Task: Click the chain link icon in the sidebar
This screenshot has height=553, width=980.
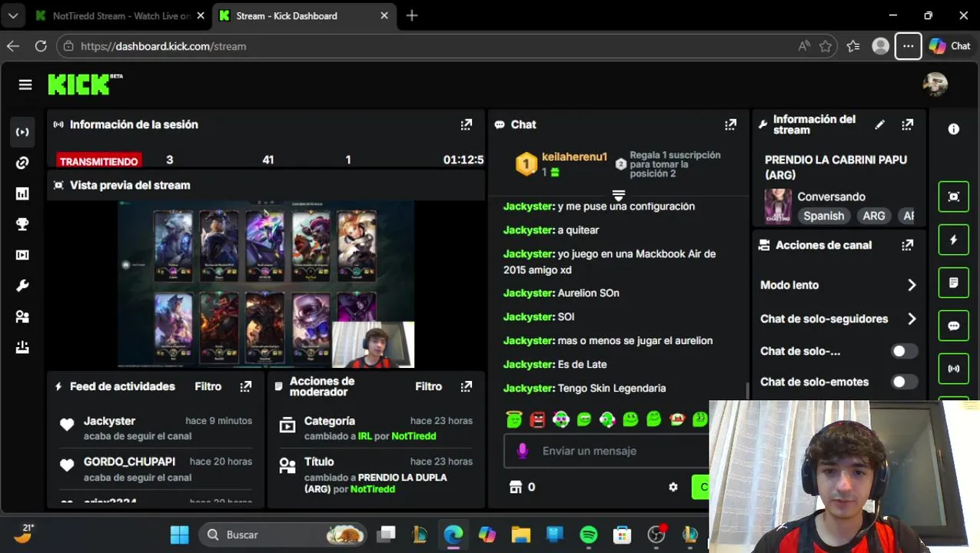Action: click(22, 163)
